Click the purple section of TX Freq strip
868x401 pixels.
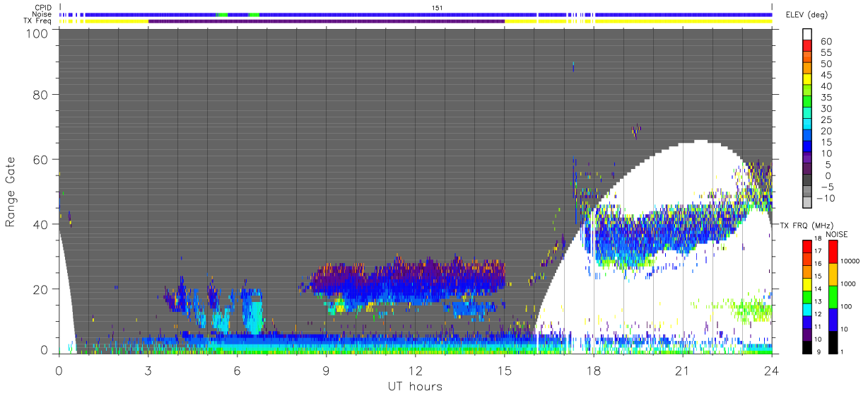tap(327, 21)
